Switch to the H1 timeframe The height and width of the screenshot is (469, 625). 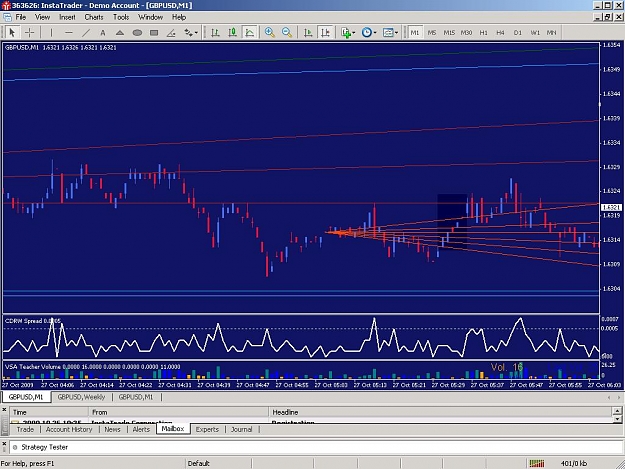pyautogui.click(x=483, y=33)
